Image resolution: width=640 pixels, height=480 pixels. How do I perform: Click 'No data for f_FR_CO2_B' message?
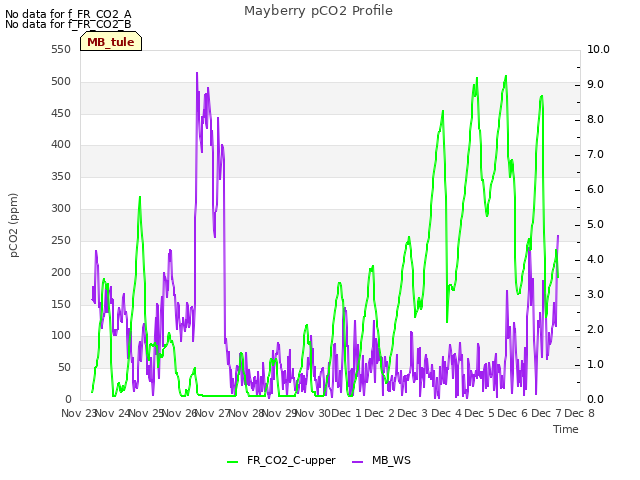coord(68,24)
